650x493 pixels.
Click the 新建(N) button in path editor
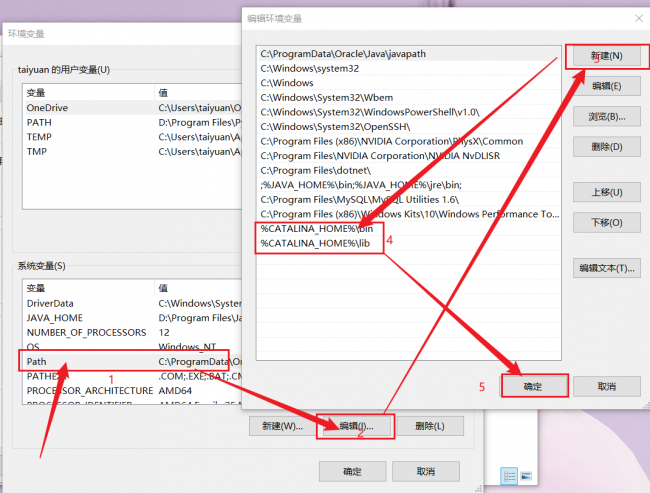point(606,56)
